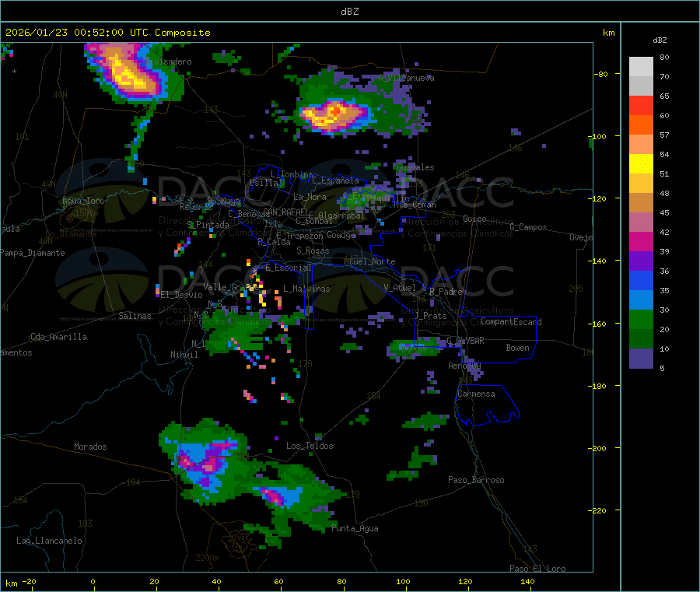Click the bottom axis 140 km label

pyautogui.click(x=527, y=581)
